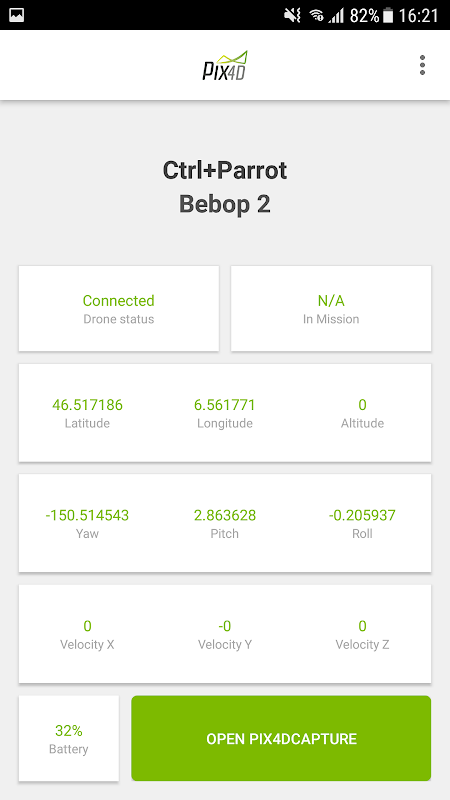Tap the Connected drone status card
The width and height of the screenshot is (450, 800).
119,308
